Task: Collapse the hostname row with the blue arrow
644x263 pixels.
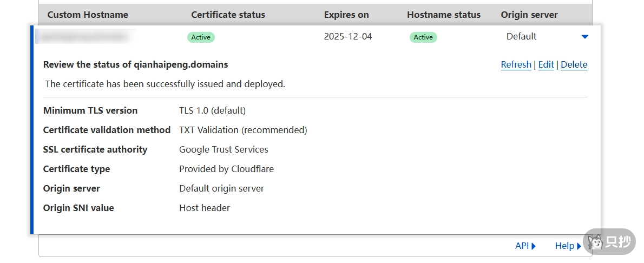Action: (584, 37)
